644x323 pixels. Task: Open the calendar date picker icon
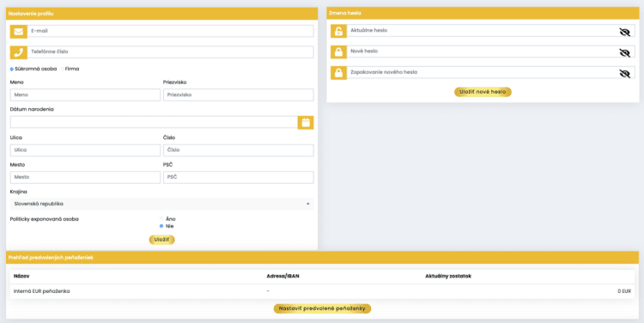click(306, 123)
